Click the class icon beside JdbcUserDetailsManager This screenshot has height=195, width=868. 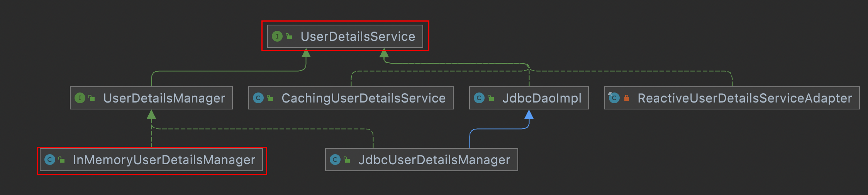click(335, 160)
